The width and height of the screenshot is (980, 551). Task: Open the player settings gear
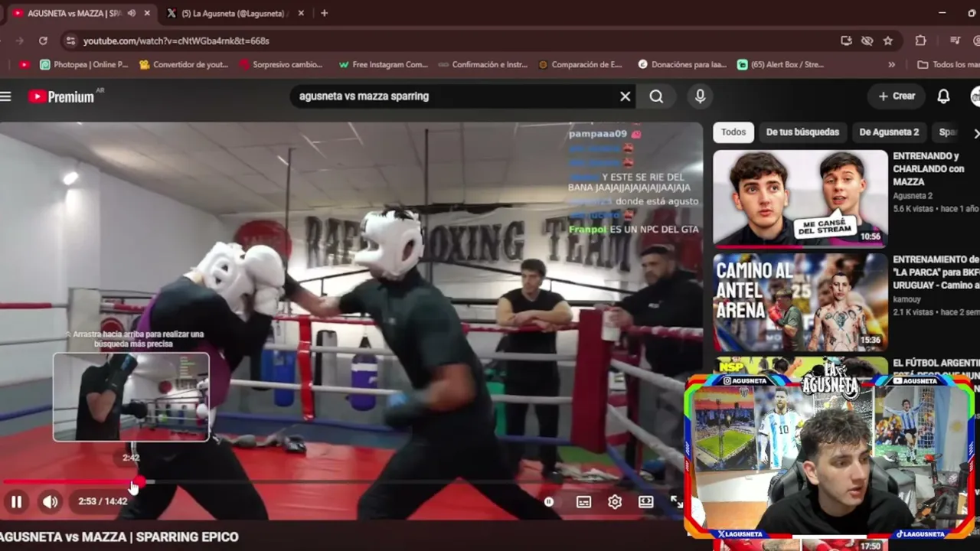click(x=615, y=502)
